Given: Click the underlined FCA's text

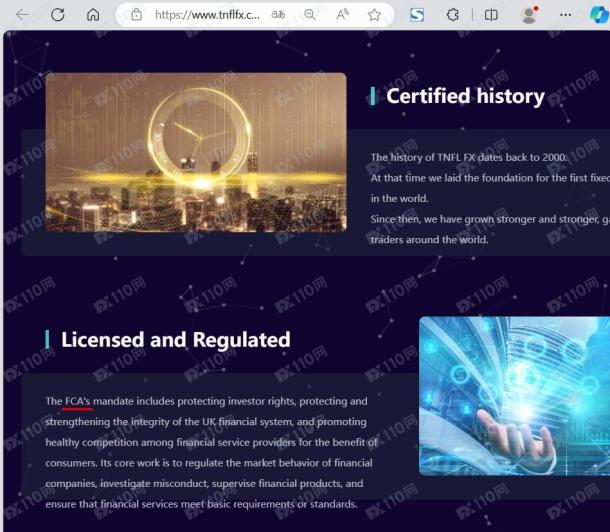Looking at the screenshot, I should click(78, 401).
